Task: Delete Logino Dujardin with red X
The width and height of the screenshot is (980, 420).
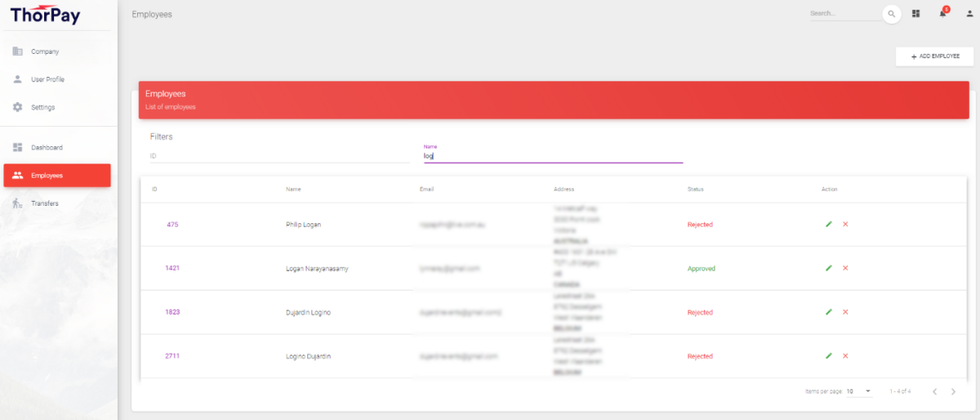Action: click(845, 356)
